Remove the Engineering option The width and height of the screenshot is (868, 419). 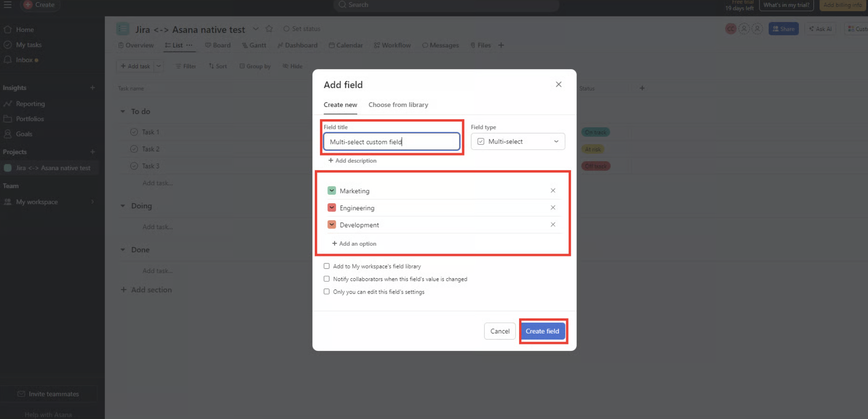point(552,208)
